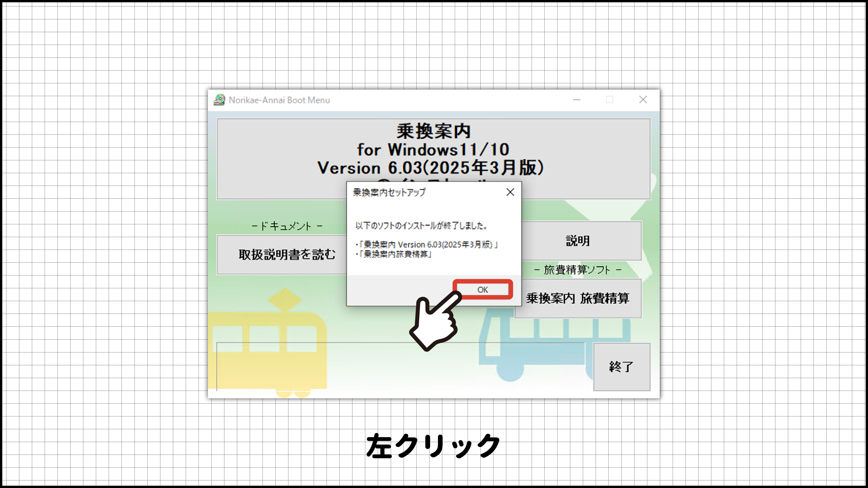Click the ドキュメント section label

[287, 226]
